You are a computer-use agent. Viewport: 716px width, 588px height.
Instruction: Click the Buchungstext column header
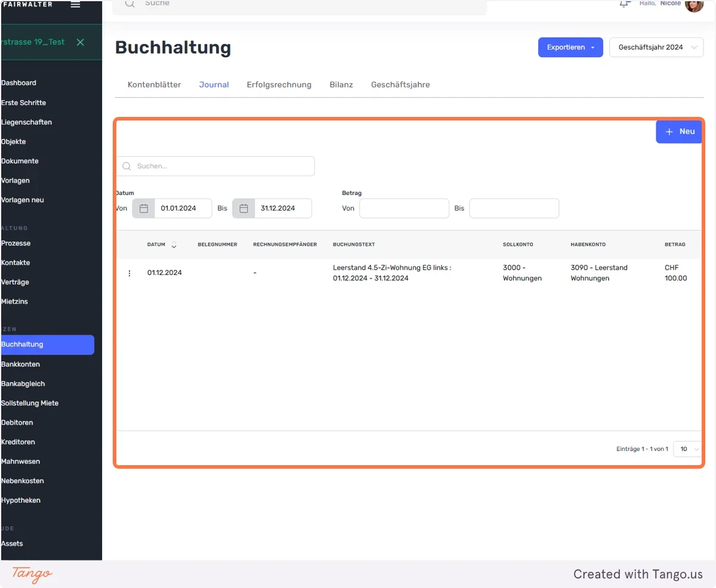pos(354,245)
